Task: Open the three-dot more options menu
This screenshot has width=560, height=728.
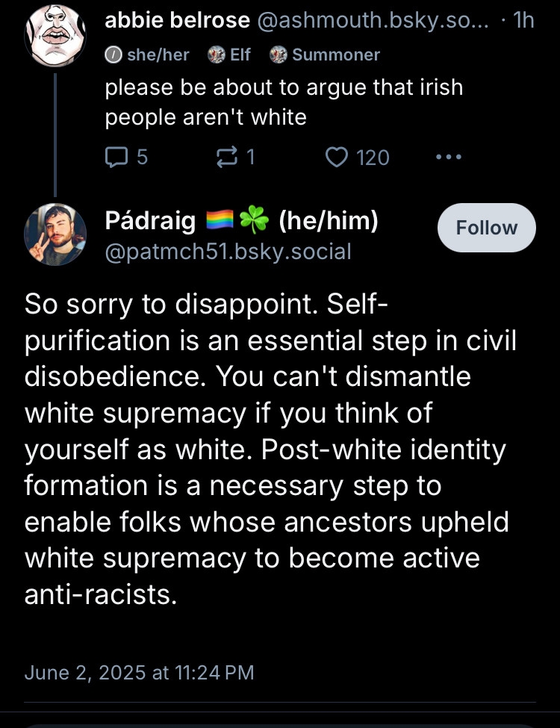Action: coord(448,157)
